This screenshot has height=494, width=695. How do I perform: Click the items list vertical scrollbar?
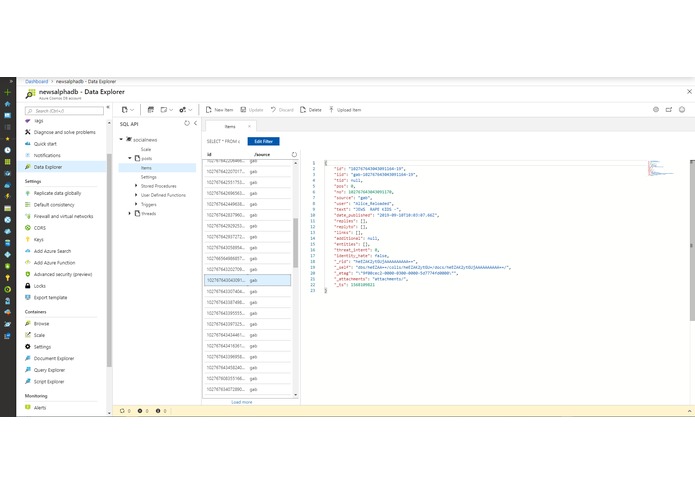pos(296,243)
